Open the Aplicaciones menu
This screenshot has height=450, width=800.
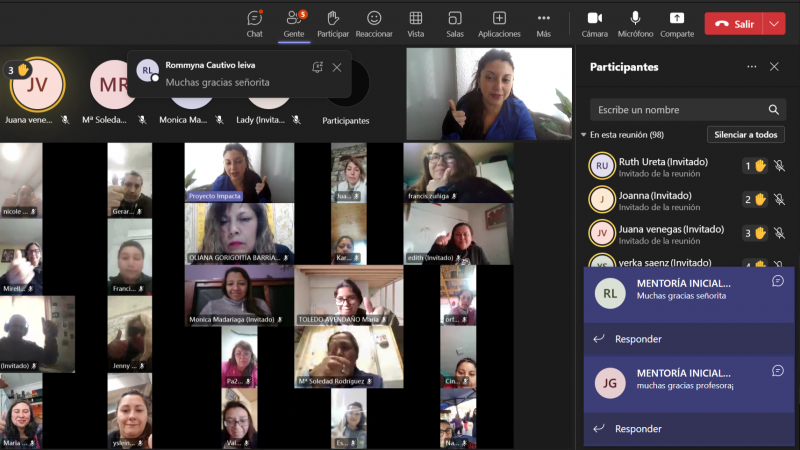499,23
